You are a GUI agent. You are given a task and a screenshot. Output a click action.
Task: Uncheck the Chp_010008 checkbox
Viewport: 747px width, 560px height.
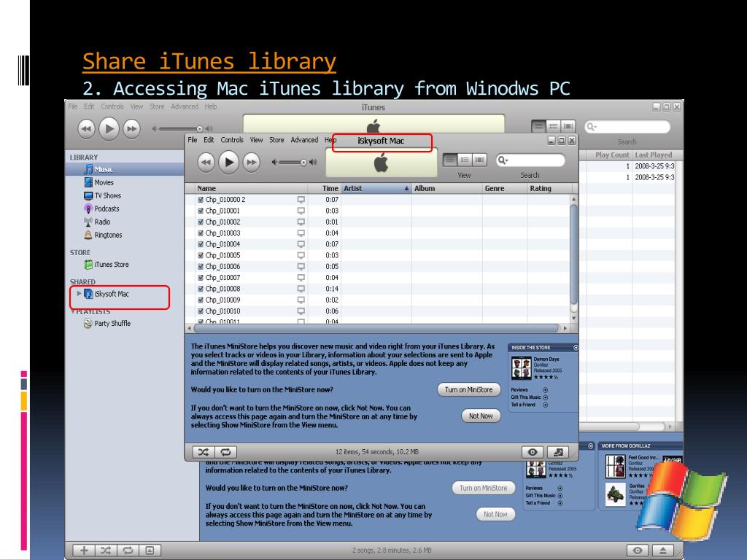point(201,289)
